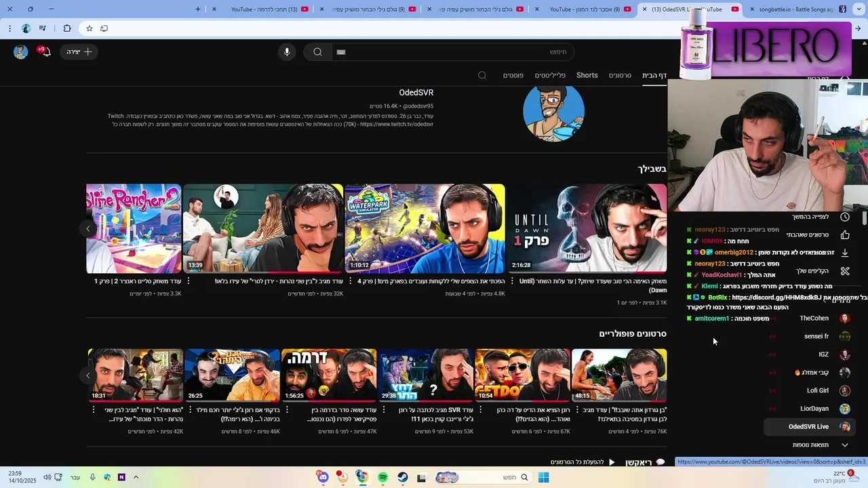Switch to the דף הבית channel tab
The width and height of the screenshot is (868, 488).
click(x=654, y=75)
